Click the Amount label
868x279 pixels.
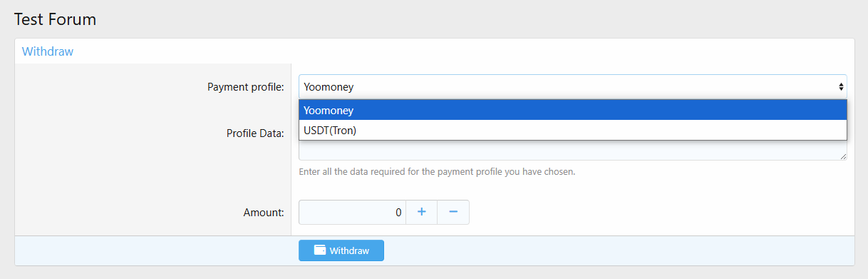[264, 212]
